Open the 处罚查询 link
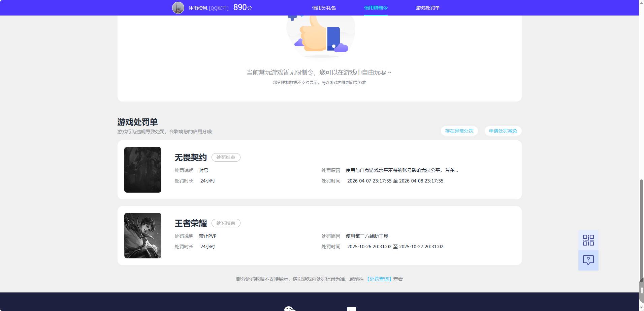644x311 pixels. [x=379, y=279]
